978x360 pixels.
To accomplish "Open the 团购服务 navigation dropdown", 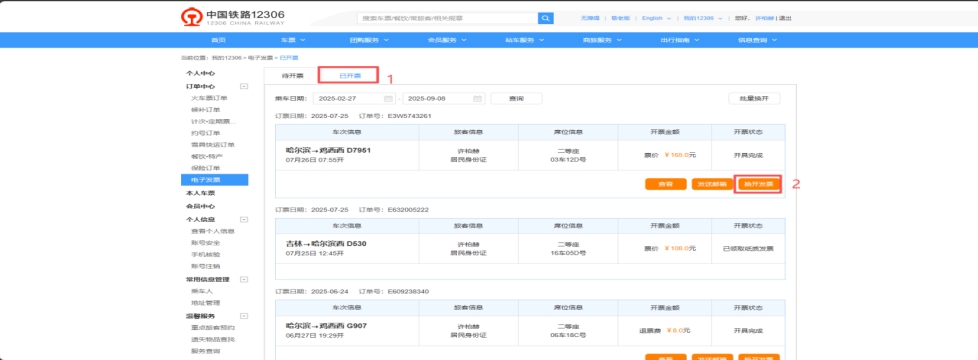I will (x=369, y=40).
